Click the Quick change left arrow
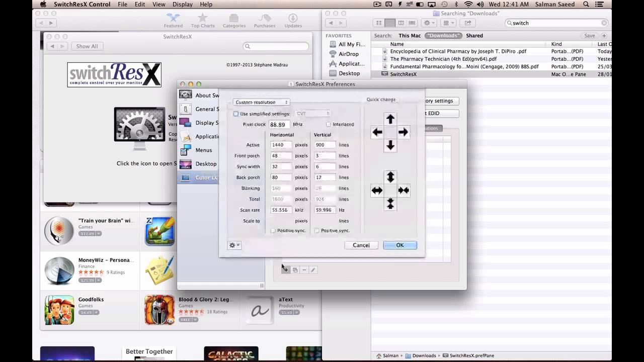 click(x=377, y=132)
